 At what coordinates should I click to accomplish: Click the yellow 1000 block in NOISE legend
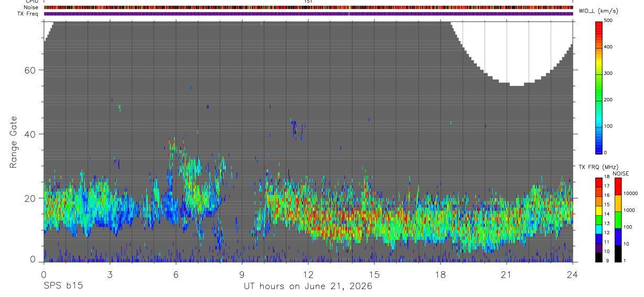(619, 203)
